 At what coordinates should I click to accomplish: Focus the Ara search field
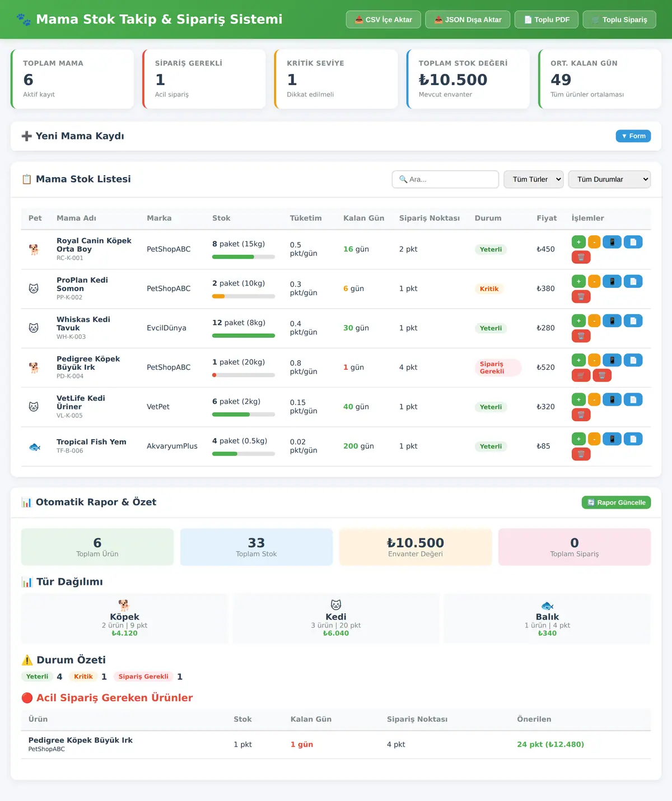click(x=445, y=179)
